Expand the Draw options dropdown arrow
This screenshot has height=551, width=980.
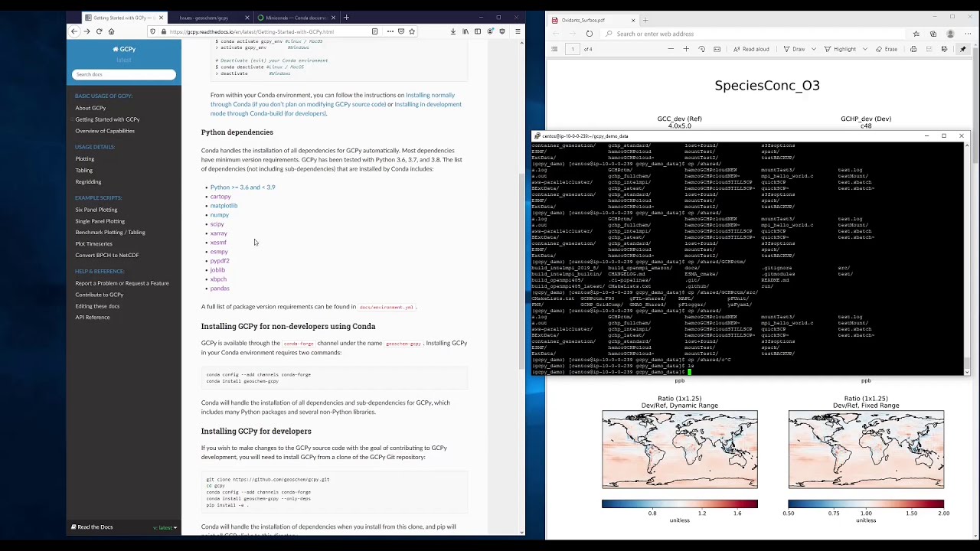[812, 49]
